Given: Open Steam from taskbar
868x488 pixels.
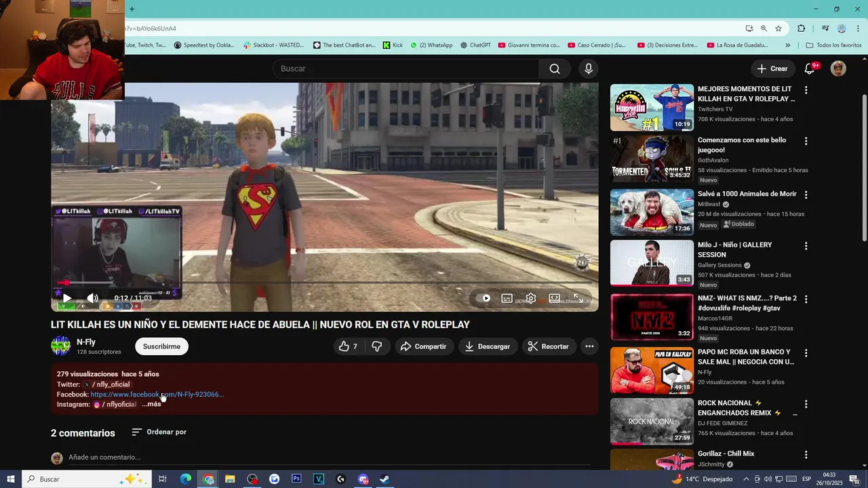Looking at the screenshot, I should point(384,479).
